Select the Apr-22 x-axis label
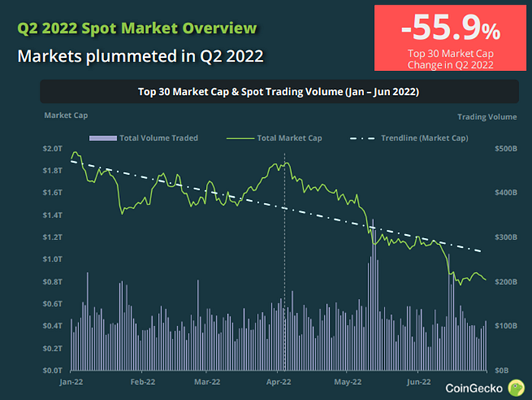Image resolution: width=532 pixels, height=400 pixels. point(279,382)
